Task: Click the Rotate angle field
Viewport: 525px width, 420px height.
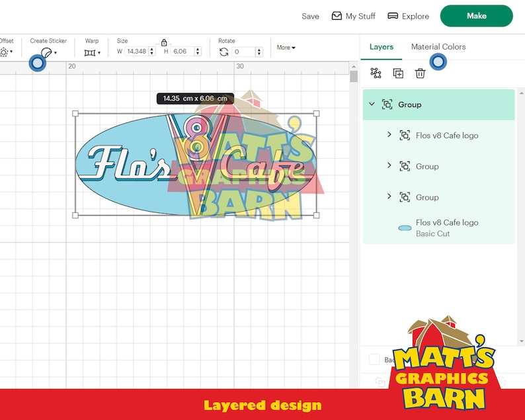Action: (x=244, y=52)
